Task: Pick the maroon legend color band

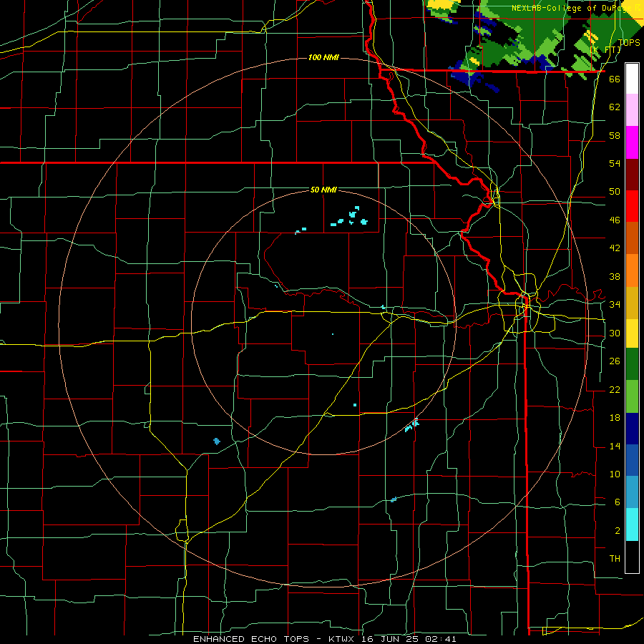Action: [x=632, y=175]
